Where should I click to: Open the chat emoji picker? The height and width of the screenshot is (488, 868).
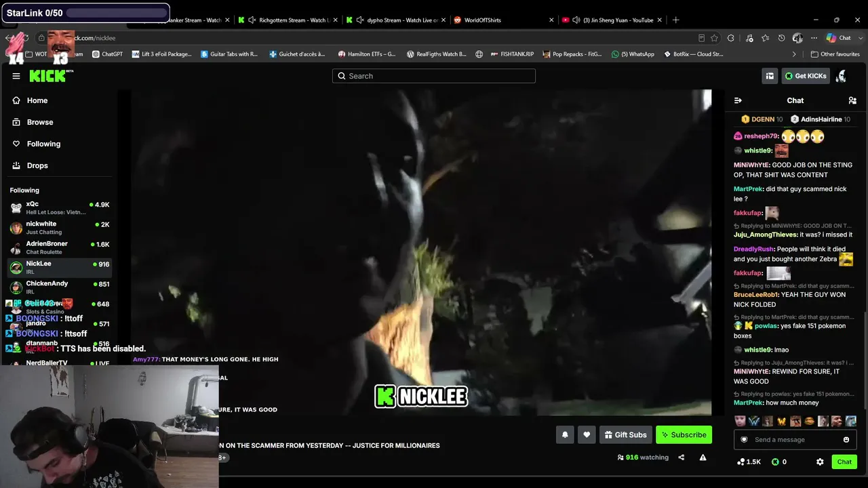pos(846,440)
